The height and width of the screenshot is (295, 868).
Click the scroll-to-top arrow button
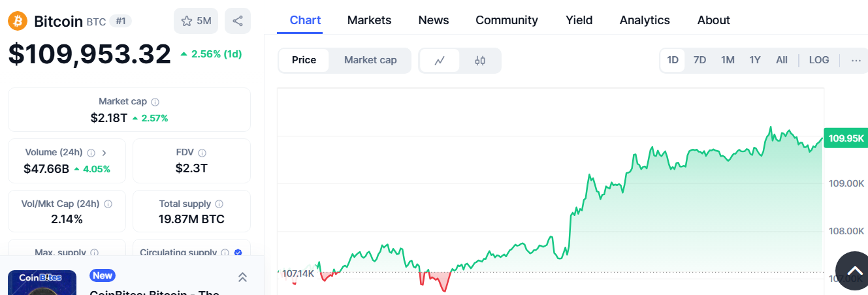coord(854,271)
